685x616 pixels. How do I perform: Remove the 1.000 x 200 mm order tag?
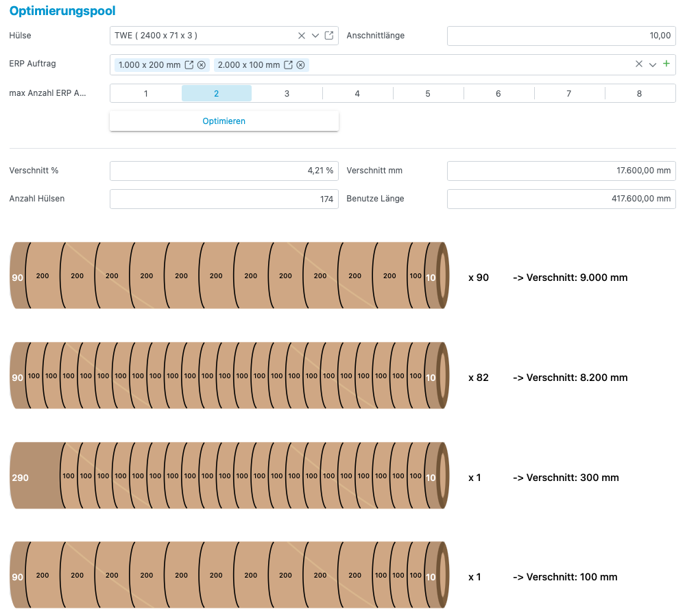coord(202,65)
